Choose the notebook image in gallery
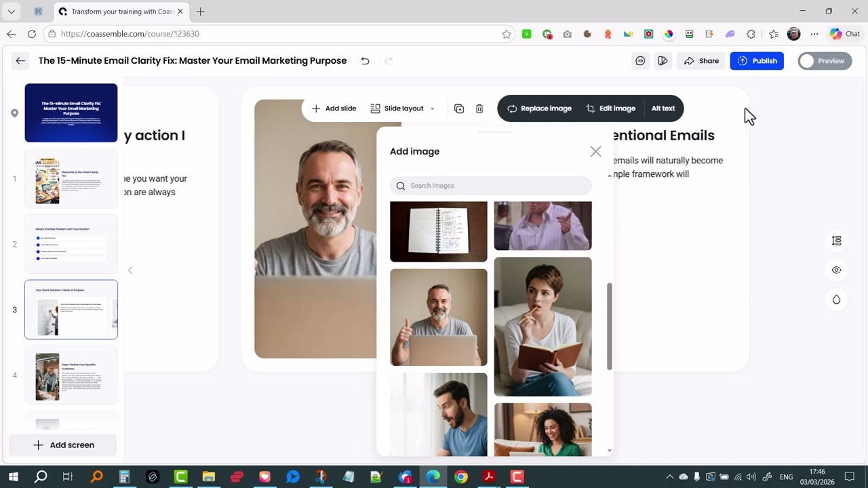Image resolution: width=868 pixels, height=488 pixels. pos(439,231)
